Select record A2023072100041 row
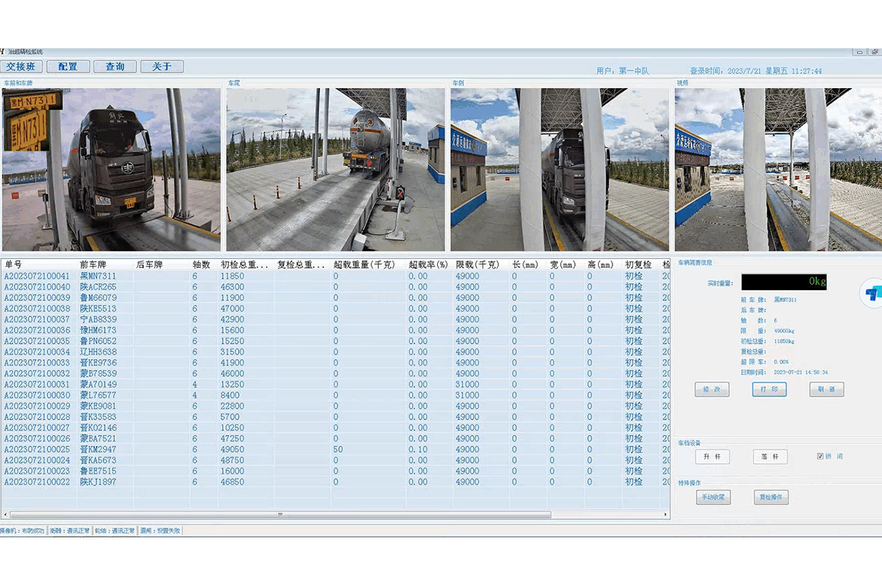Screen dimensions: 882x588 point(335,276)
